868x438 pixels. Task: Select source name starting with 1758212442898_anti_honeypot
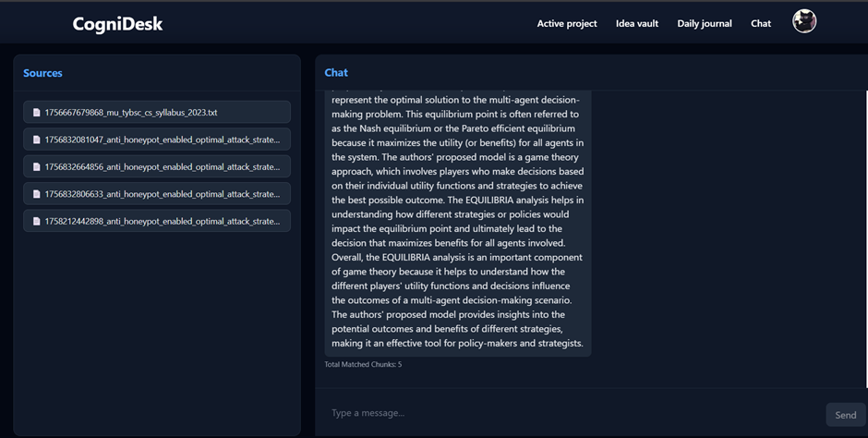(162, 222)
